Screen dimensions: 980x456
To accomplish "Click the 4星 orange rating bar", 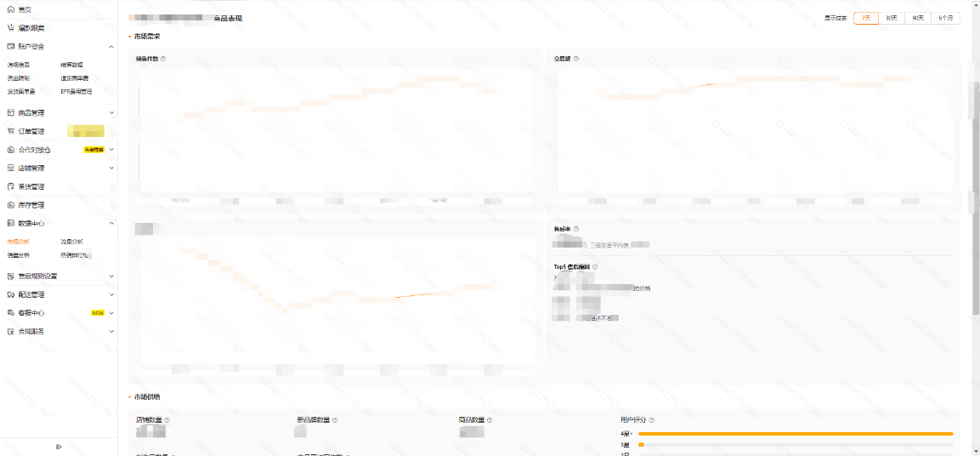I will [795, 433].
